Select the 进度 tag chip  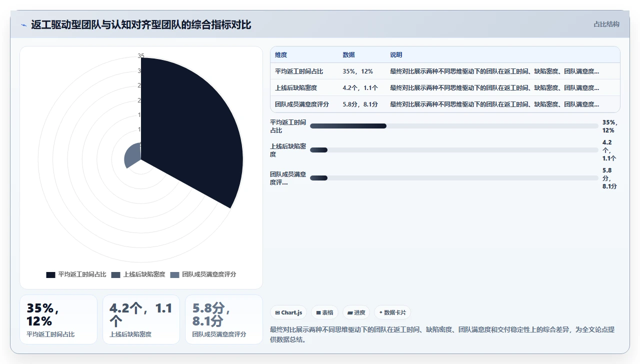(x=356, y=312)
